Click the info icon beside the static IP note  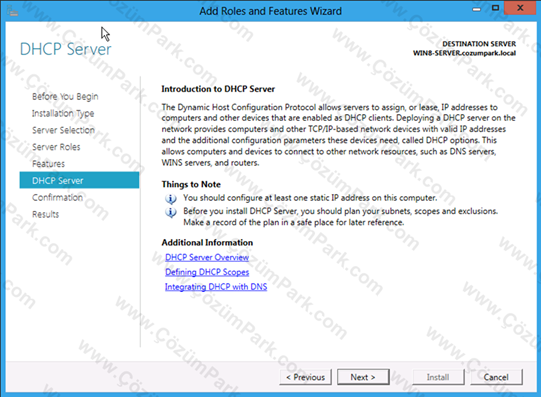[x=171, y=199]
